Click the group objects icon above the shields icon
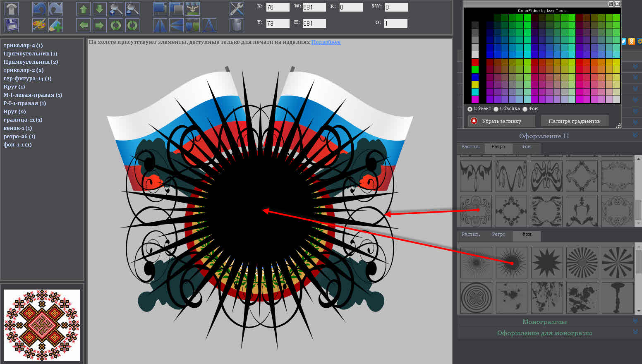 point(193,9)
